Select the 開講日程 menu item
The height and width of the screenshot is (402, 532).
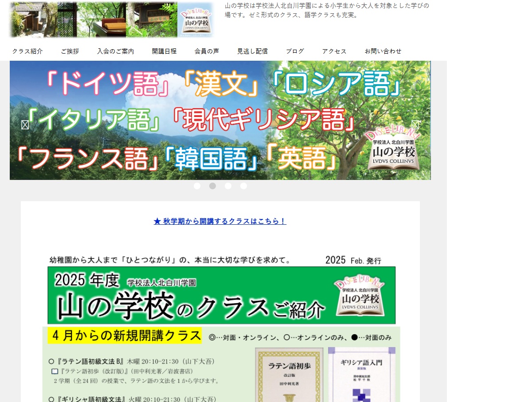(164, 51)
